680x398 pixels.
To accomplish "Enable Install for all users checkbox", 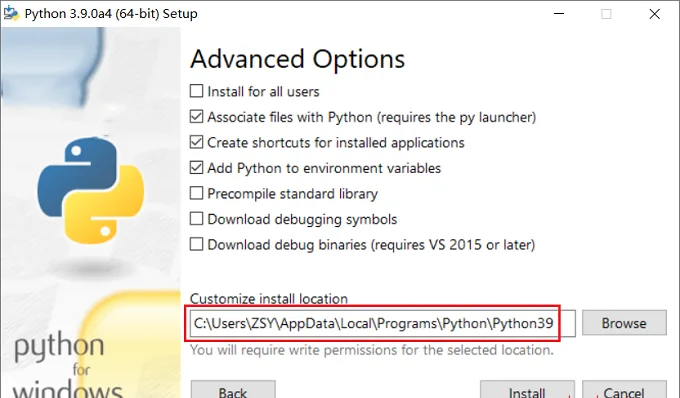I will [x=196, y=91].
